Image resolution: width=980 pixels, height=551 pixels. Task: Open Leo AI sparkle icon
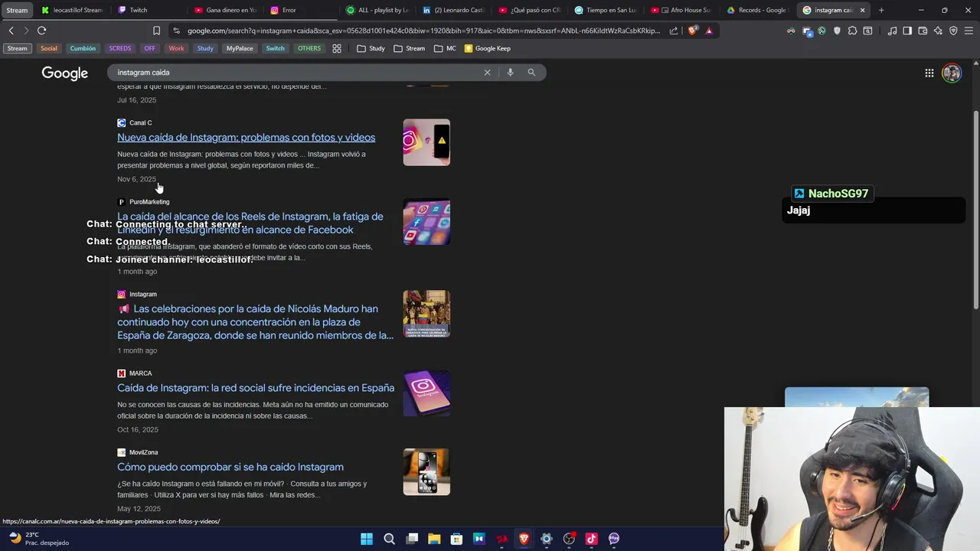938,31
